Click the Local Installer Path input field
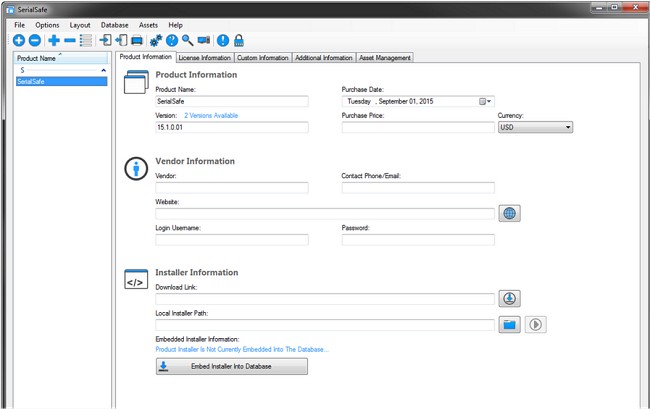 pyautogui.click(x=325, y=325)
